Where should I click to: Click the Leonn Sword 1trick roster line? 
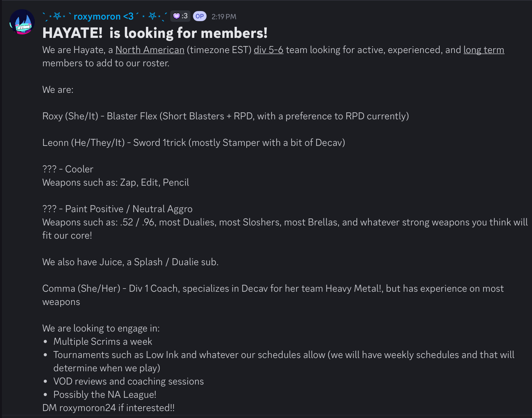194,143
